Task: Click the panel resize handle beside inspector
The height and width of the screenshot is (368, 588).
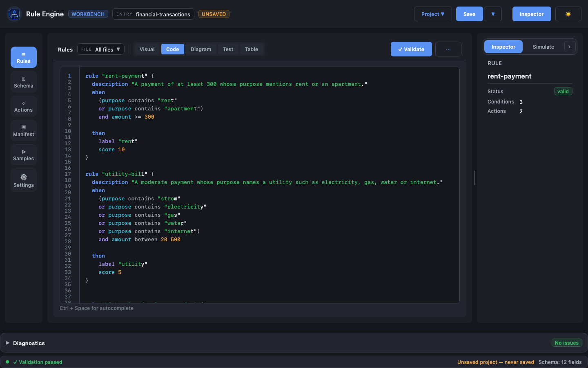Action: 474,178
